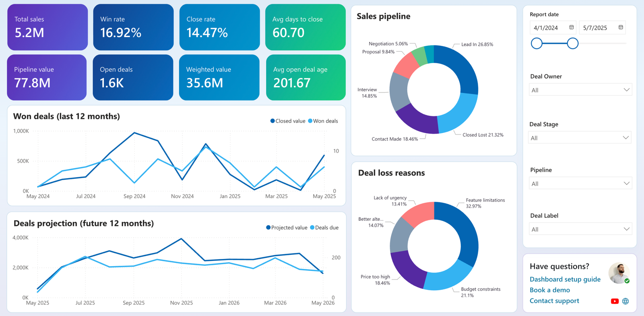Click the right handle of date slider
Viewport: 644px width, 316px height.
pyautogui.click(x=573, y=43)
